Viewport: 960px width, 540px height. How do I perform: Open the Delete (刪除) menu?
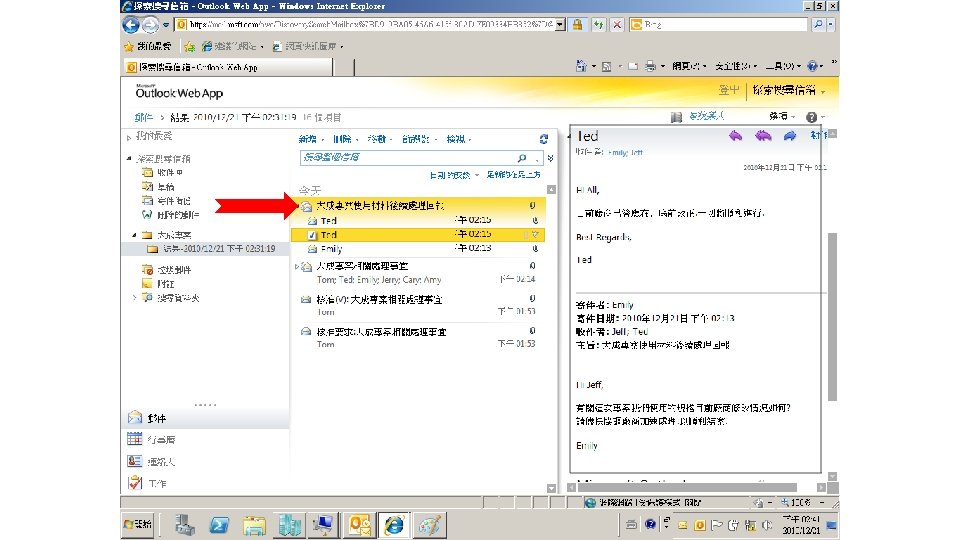point(345,140)
